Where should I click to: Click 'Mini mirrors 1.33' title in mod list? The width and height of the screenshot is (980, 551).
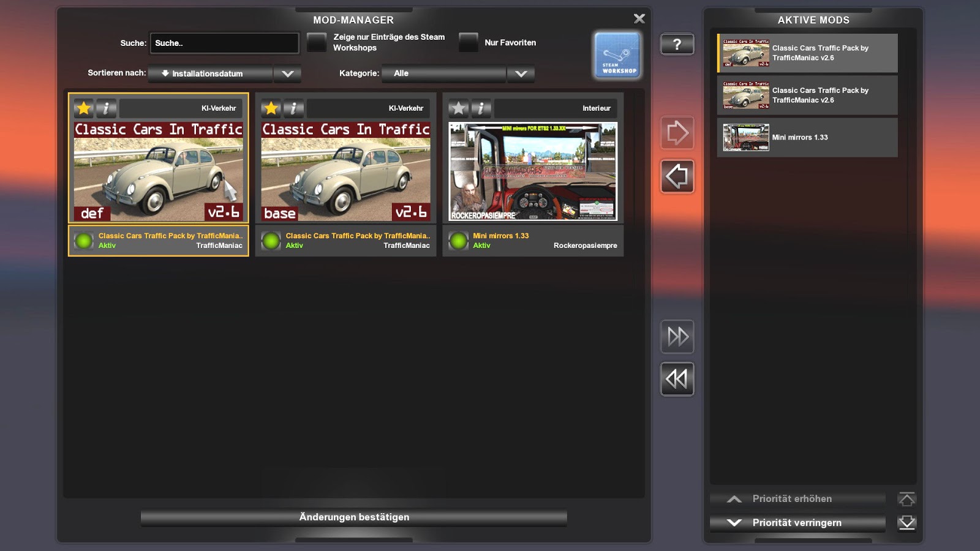pos(500,236)
